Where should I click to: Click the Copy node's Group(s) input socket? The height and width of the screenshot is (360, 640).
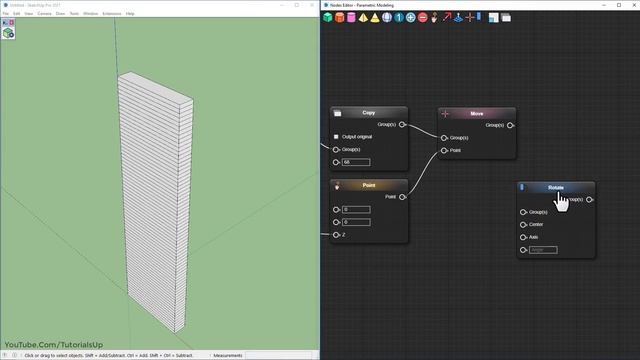point(336,150)
